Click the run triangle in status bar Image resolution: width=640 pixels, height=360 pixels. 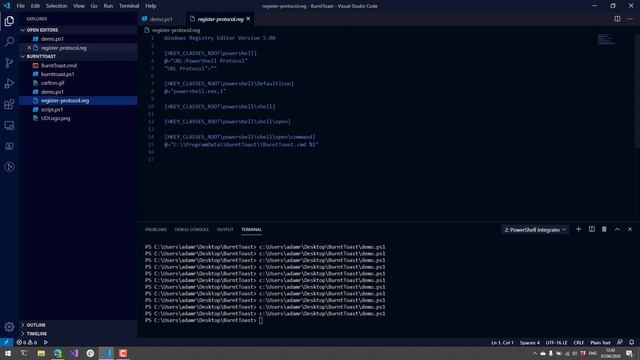[46, 342]
